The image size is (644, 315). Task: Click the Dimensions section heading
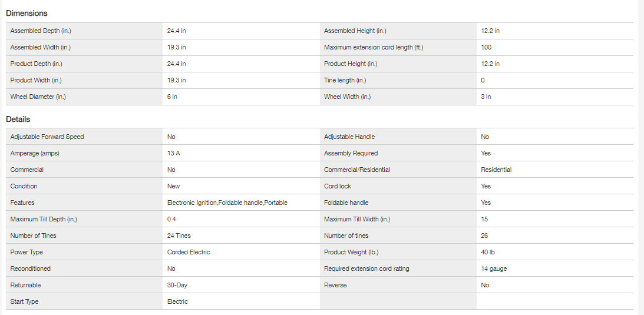(x=27, y=13)
